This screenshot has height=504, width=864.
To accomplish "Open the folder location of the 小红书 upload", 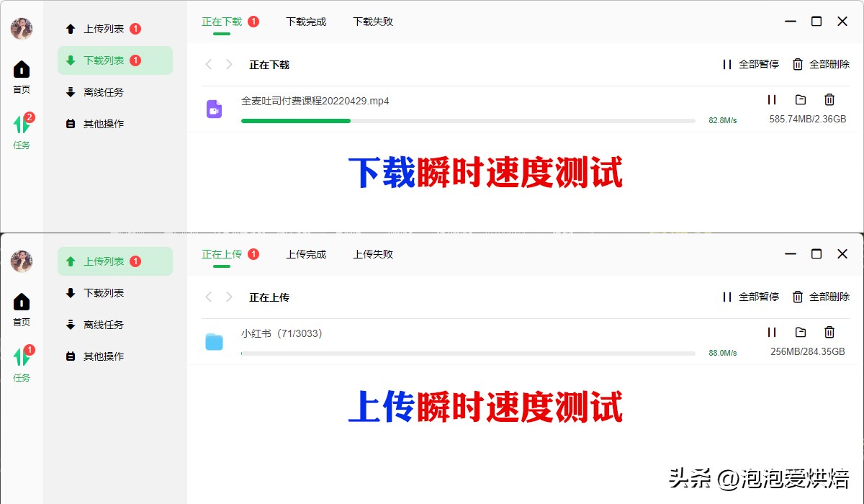I will coord(801,332).
